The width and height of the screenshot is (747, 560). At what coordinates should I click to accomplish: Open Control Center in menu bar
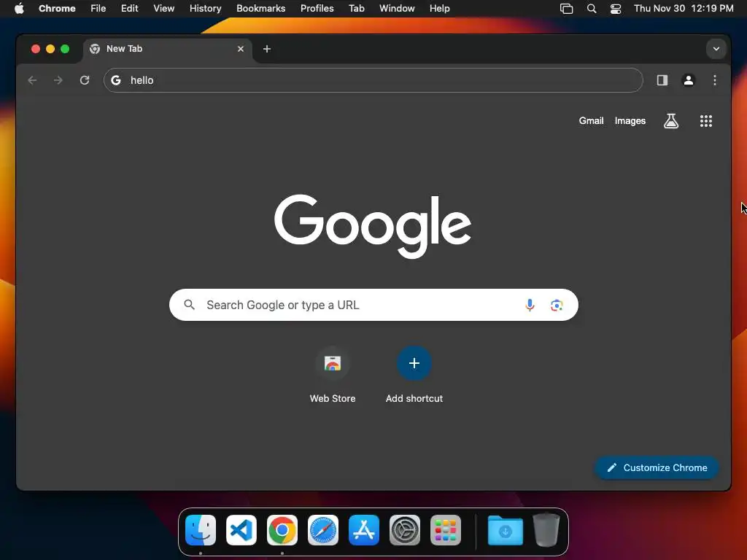(x=616, y=9)
